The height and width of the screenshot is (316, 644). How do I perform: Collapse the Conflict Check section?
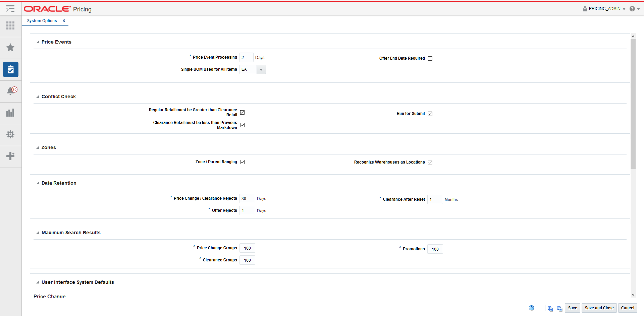point(38,97)
